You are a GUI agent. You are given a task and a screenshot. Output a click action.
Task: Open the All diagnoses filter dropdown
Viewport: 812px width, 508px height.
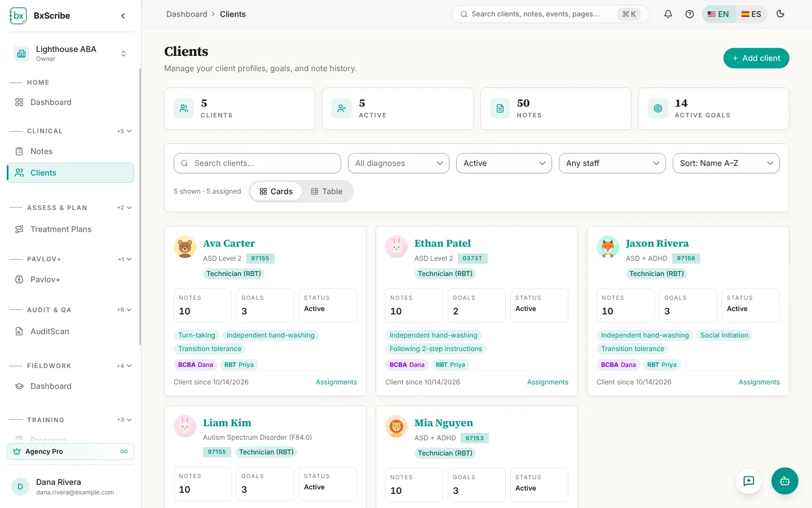click(x=399, y=163)
